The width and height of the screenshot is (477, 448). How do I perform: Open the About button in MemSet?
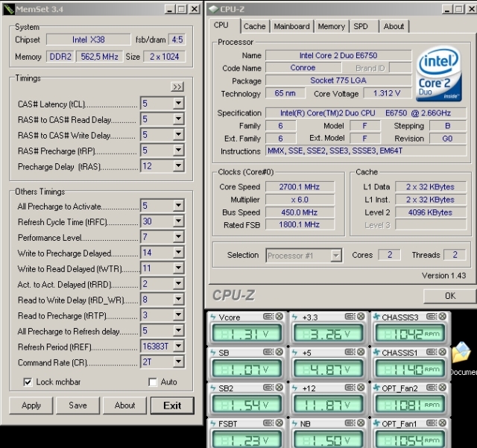124,406
